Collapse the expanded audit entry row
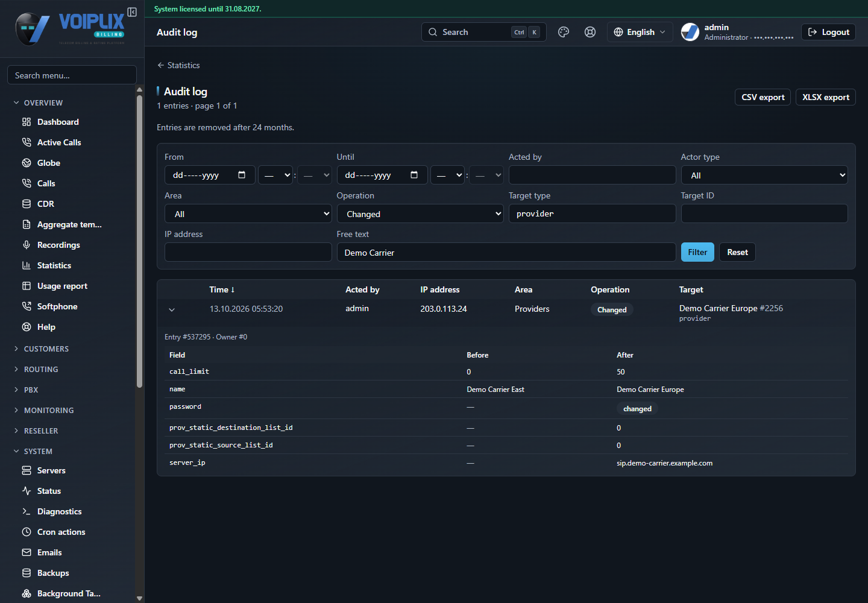This screenshot has width=868, height=603. pyautogui.click(x=172, y=309)
